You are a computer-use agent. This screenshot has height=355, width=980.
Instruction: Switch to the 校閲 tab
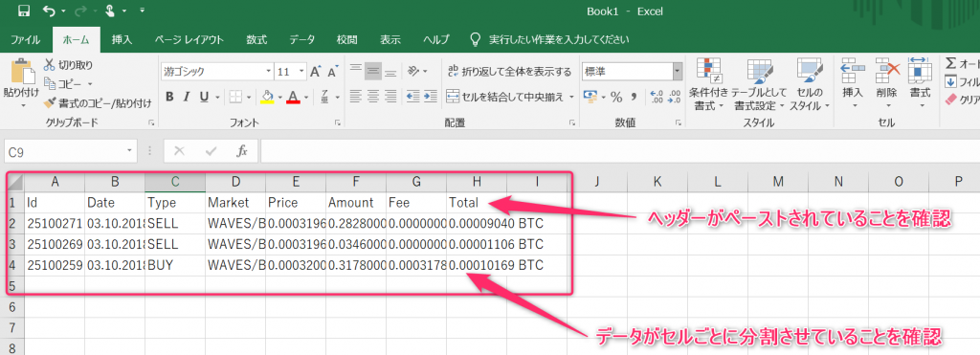pyautogui.click(x=346, y=39)
